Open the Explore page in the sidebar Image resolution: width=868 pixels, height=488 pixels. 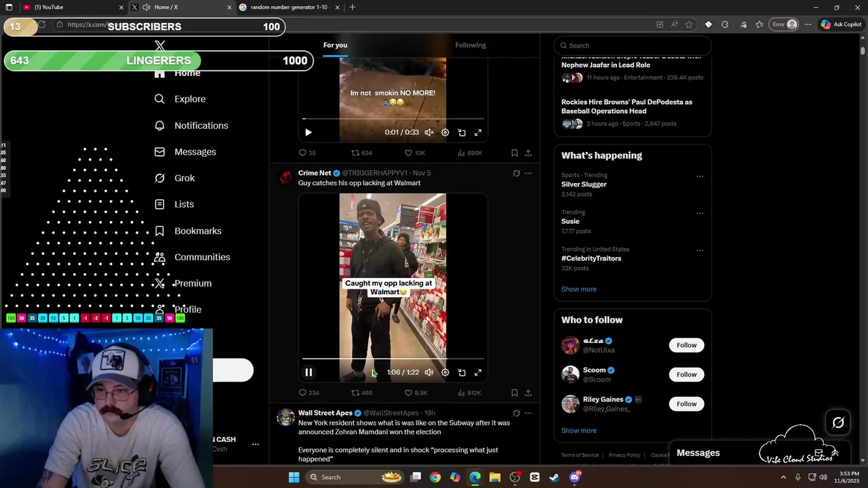tap(180, 99)
